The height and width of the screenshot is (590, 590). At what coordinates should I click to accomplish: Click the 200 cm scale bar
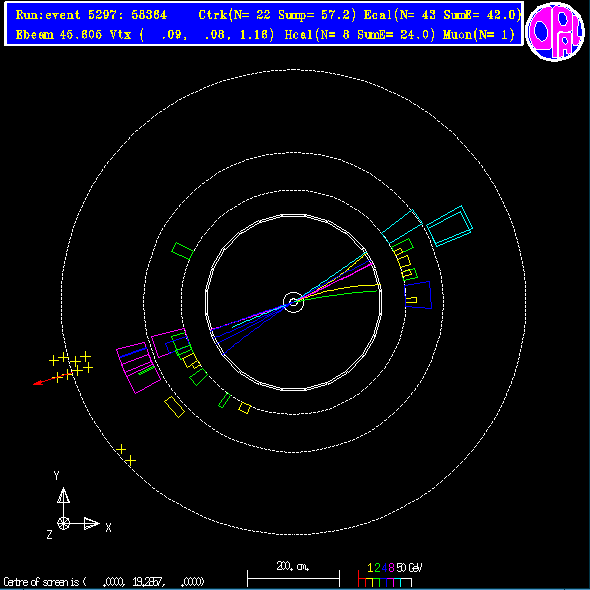pos(293,575)
